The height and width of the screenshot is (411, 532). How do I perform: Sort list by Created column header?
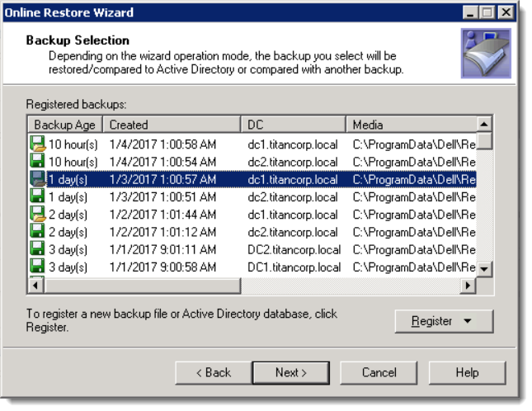(172, 125)
